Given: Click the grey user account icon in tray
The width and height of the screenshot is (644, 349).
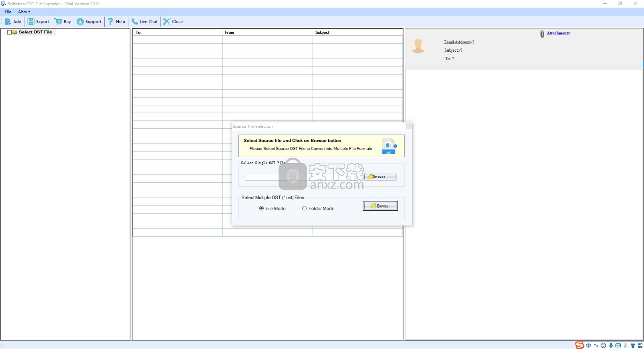Looking at the screenshot, I should (x=625, y=345).
